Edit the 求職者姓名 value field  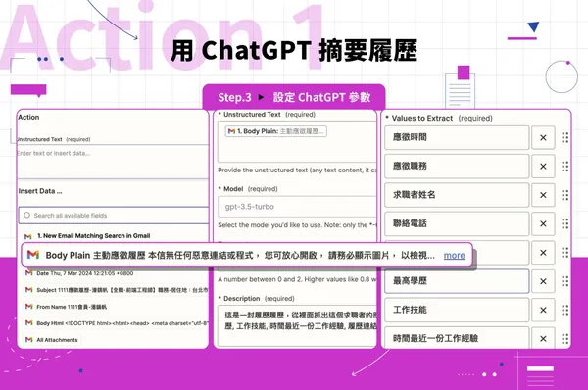pos(457,195)
